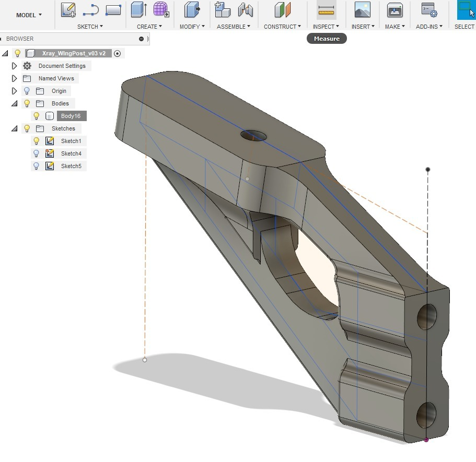
Task: Hide the Body16 body
Action: pos(35,116)
